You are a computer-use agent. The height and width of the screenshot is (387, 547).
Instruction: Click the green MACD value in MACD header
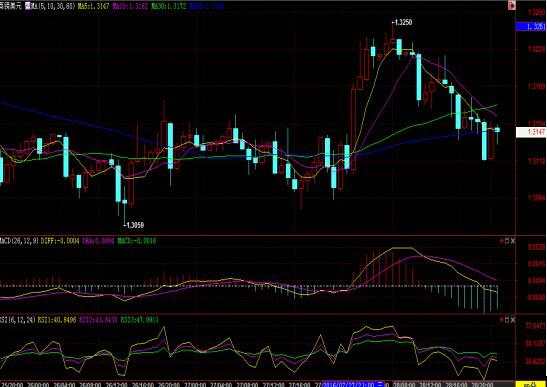pyautogui.click(x=137, y=241)
